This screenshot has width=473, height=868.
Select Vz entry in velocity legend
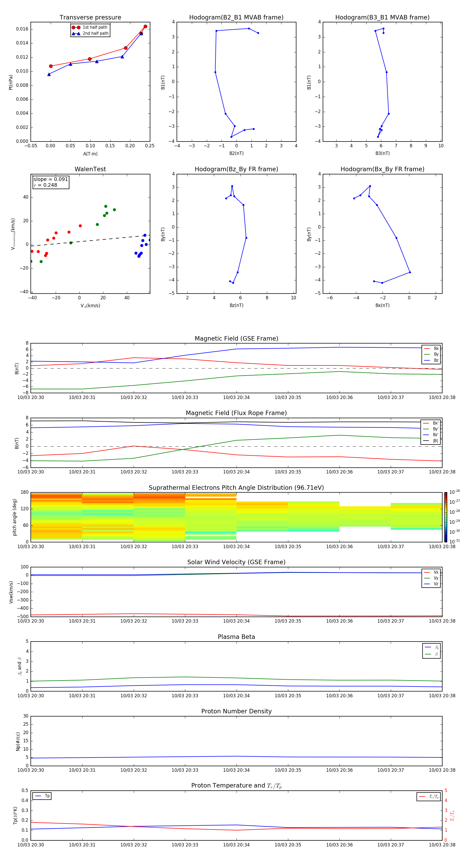click(x=431, y=584)
